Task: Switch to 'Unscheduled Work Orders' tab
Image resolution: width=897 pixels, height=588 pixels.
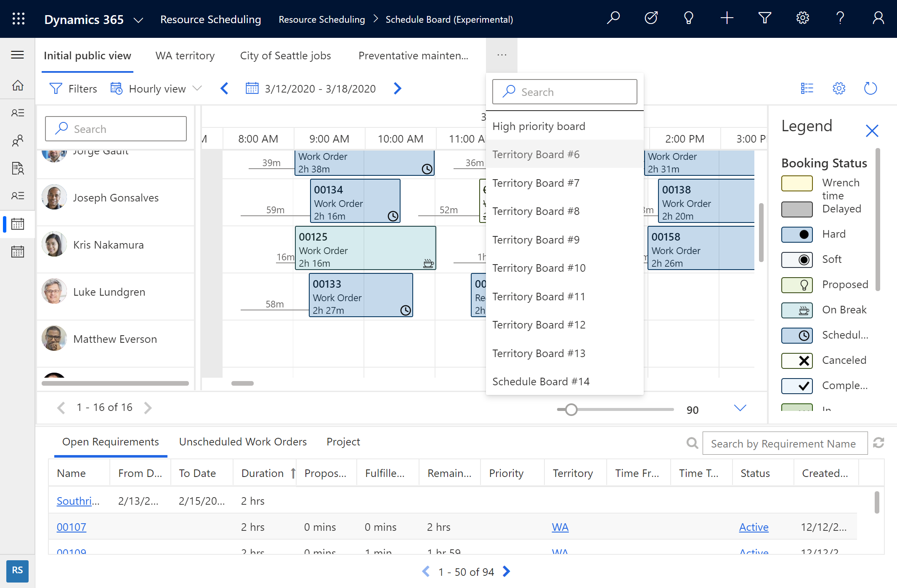Action: tap(243, 441)
